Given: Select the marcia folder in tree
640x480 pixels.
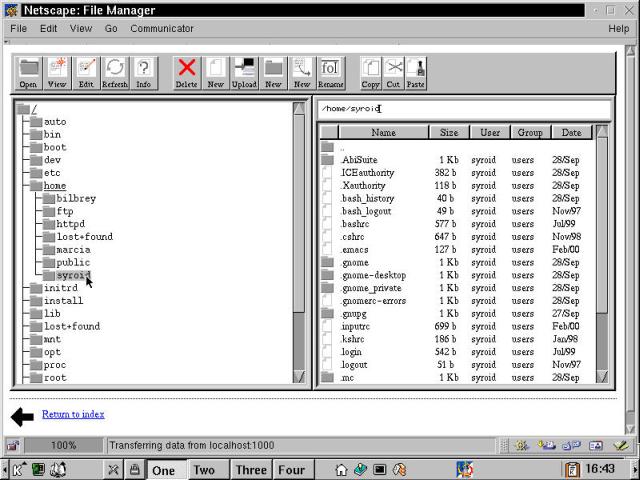Looking at the screenshot, I should click(73, 250).
